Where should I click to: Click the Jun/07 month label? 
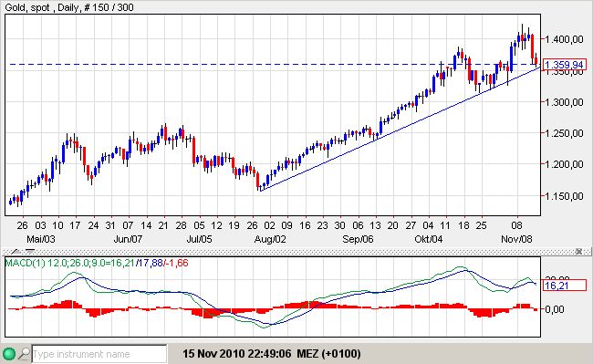pos(128,239)
